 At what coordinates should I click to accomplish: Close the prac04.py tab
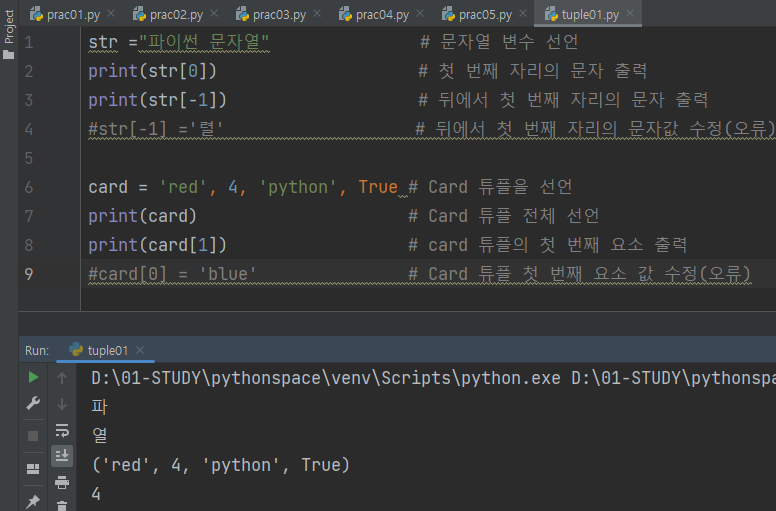pos(420,14)
